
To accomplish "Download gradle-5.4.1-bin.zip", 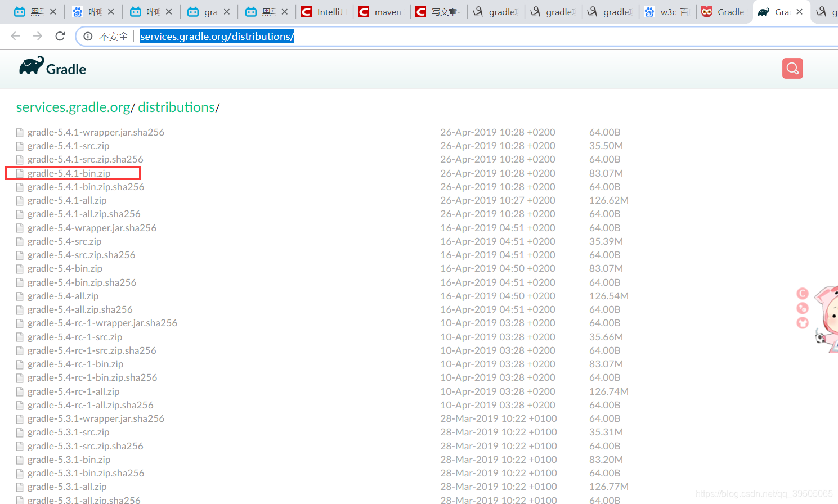I will click(69, 173).
